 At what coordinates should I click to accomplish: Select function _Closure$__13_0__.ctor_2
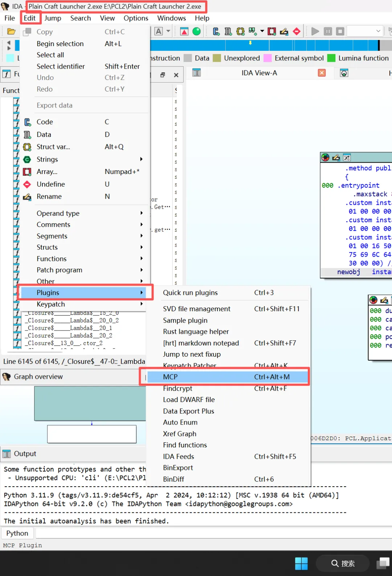(64, 343)
